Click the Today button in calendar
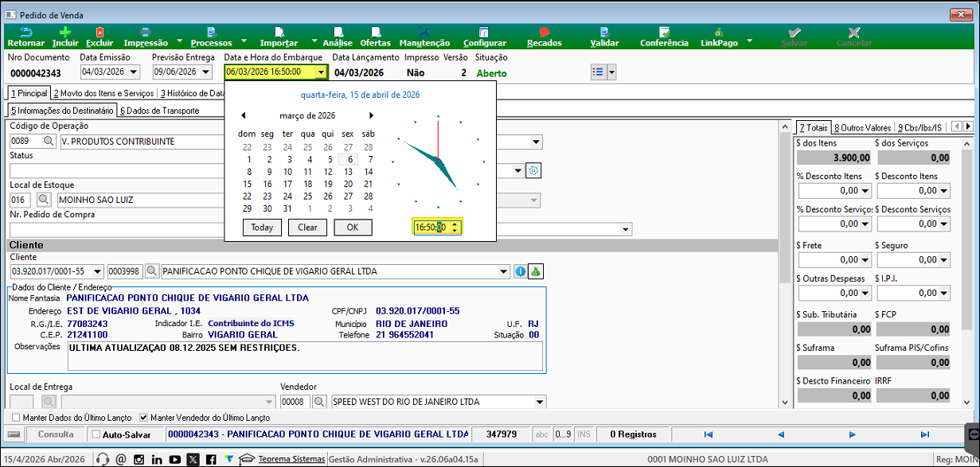 pyautogui.click(x=262, y=228)
